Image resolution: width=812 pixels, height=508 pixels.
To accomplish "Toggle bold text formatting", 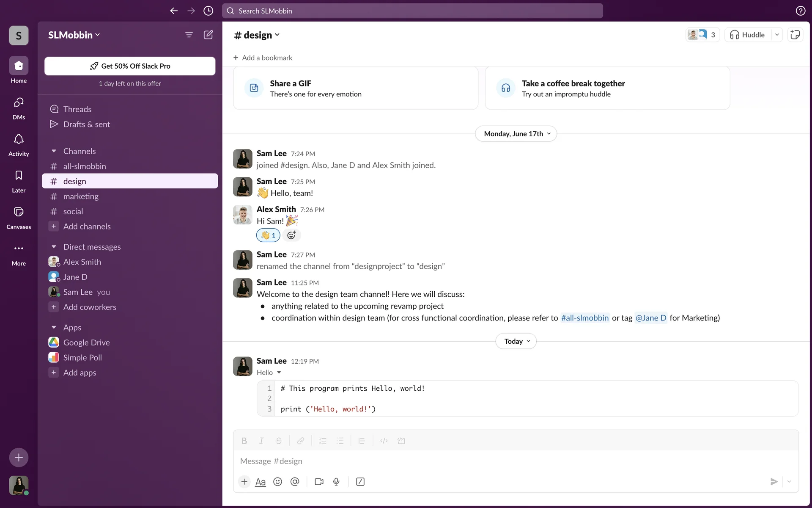I will coord(244,441).
